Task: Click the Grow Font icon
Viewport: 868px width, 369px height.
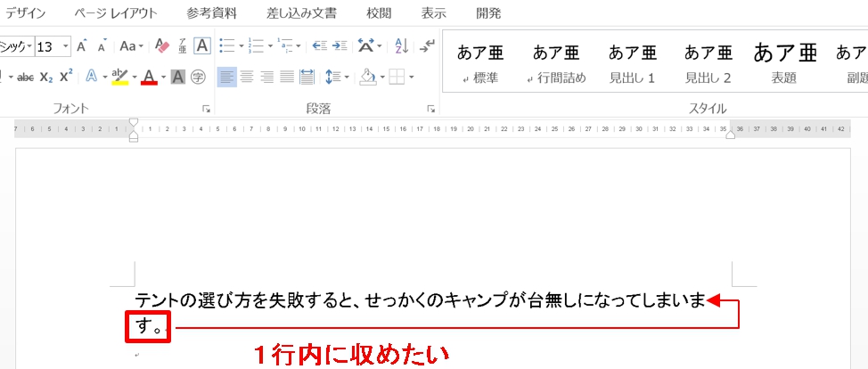Action: click(82, 46)
